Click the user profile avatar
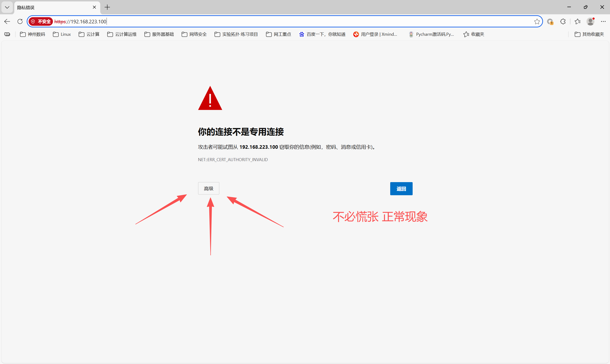610x364 pixels. [590, 22]
